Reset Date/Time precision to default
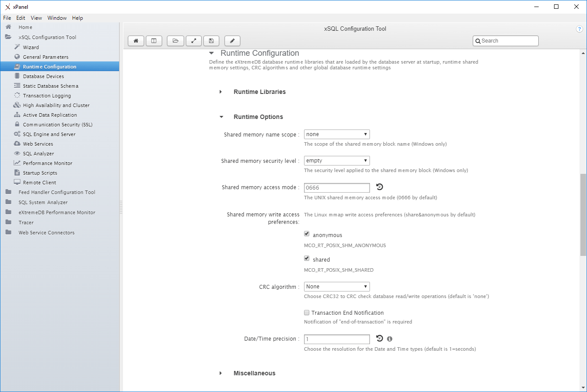The width and height of the screenshot is (587, 392). coord(380,338)
